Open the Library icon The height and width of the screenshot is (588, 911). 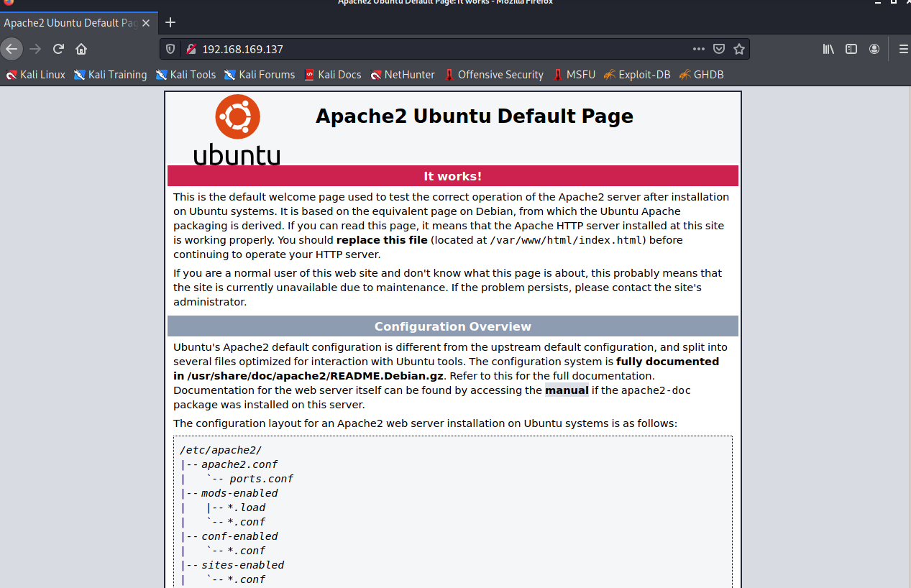pyautogui.click(x=829, y=49)
